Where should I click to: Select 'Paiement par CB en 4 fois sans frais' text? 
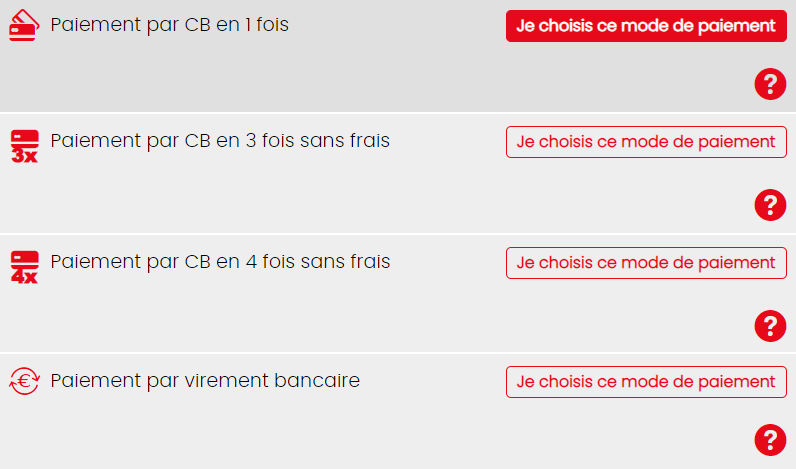click(x=220, y=262)
